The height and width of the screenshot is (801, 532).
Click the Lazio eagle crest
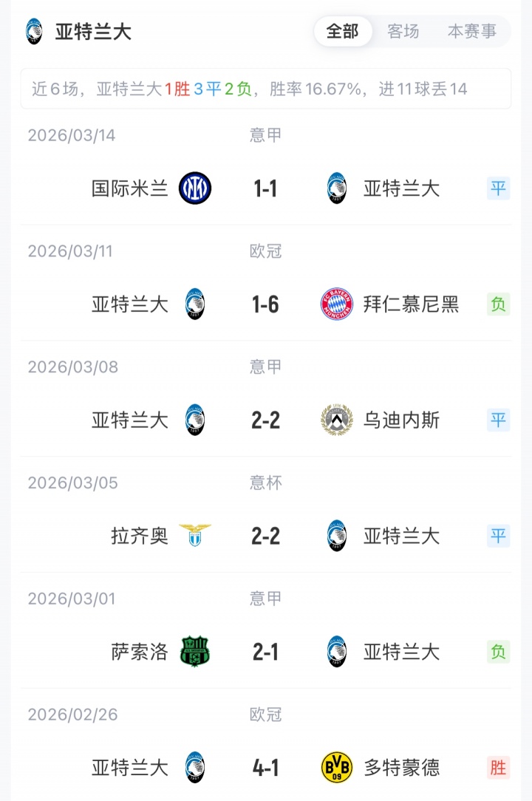195,534
